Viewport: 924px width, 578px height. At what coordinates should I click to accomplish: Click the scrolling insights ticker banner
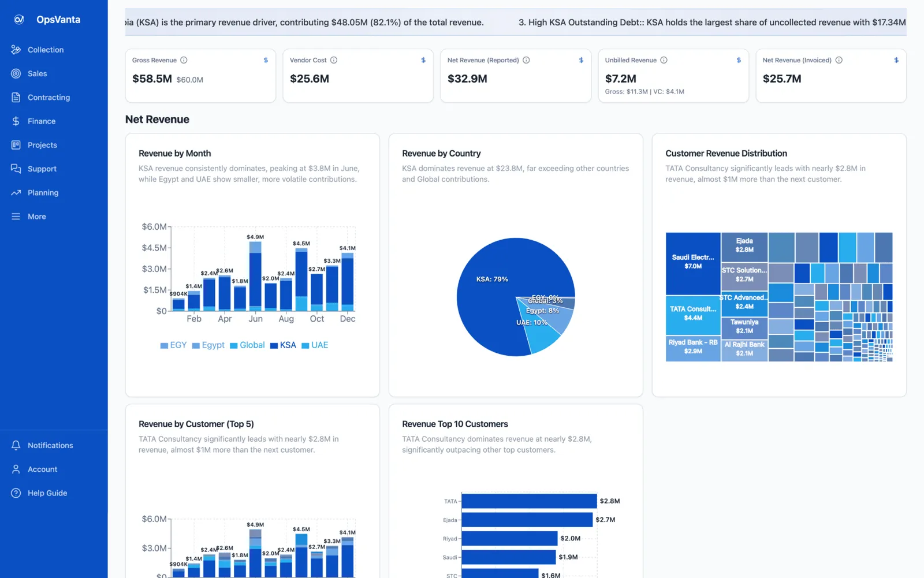click(x=516, y=23)
